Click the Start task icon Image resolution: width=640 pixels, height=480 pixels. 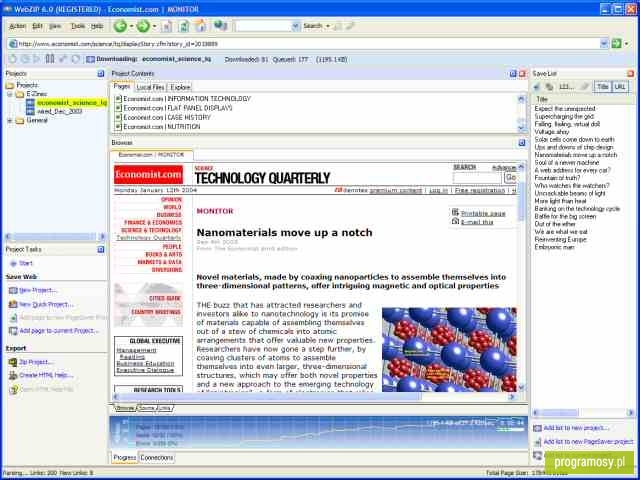[x=13, y=263]
